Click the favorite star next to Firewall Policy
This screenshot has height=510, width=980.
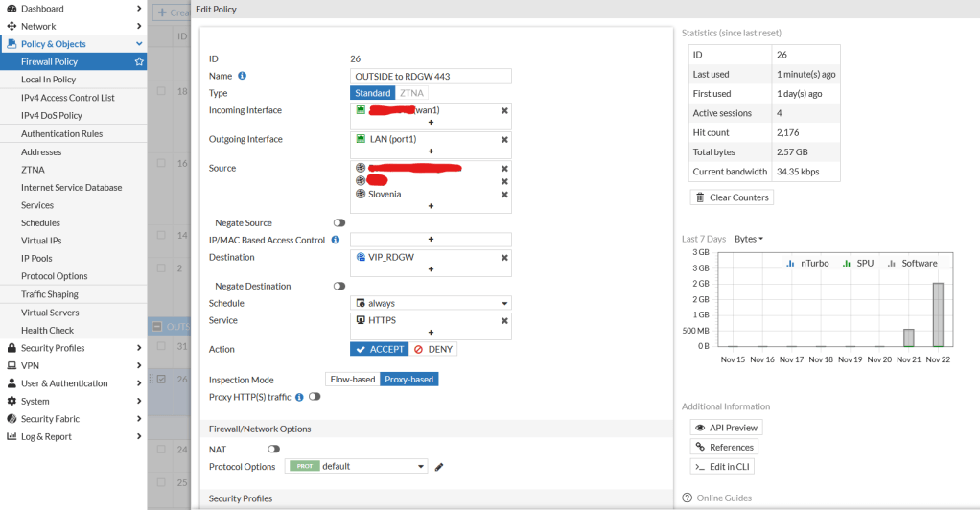(139, 61)
